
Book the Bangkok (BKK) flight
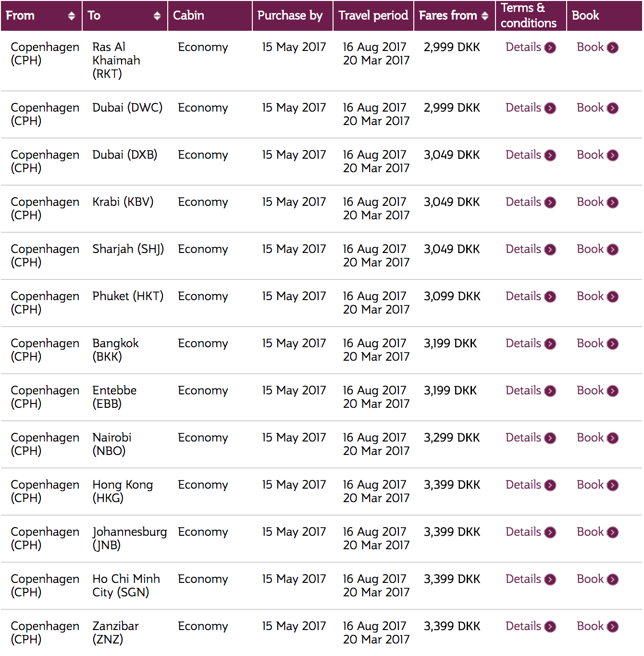pyautogui.click(x=590, y=343)
